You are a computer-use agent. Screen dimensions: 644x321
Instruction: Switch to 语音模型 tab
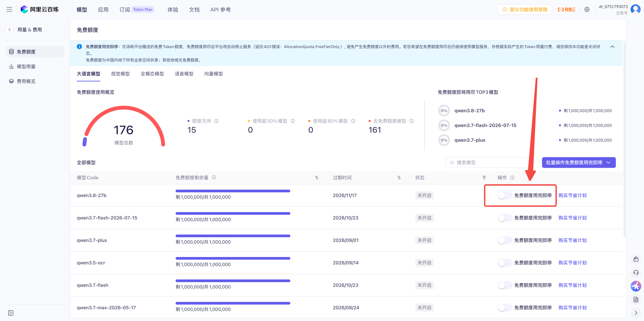184,74
